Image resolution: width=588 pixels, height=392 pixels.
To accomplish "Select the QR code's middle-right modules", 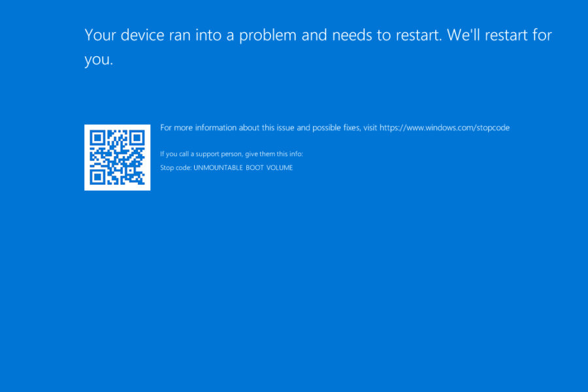I will click(x=140, y=157).
